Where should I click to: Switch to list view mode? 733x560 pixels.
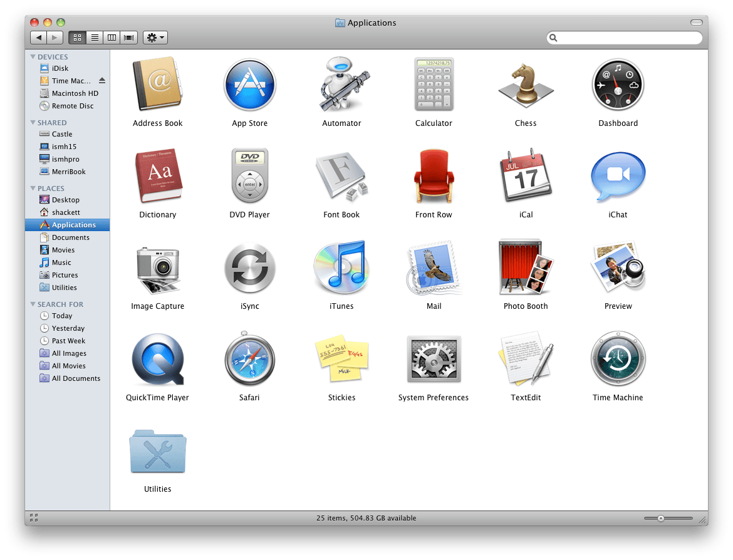point(95,38)
